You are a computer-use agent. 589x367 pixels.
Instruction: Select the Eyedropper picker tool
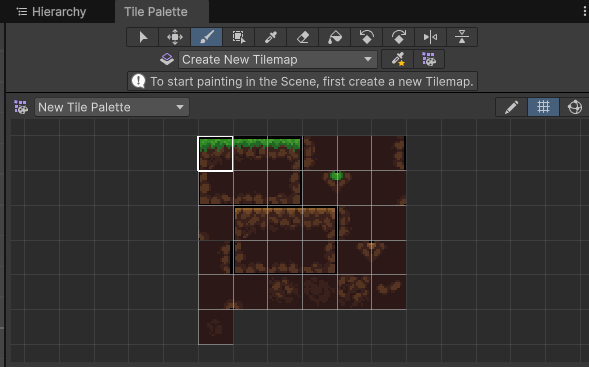tap(270, 37)
